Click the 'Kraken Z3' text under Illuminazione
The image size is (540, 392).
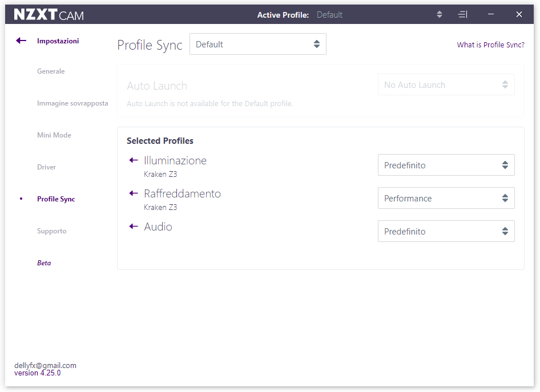[x=160, y=175]
